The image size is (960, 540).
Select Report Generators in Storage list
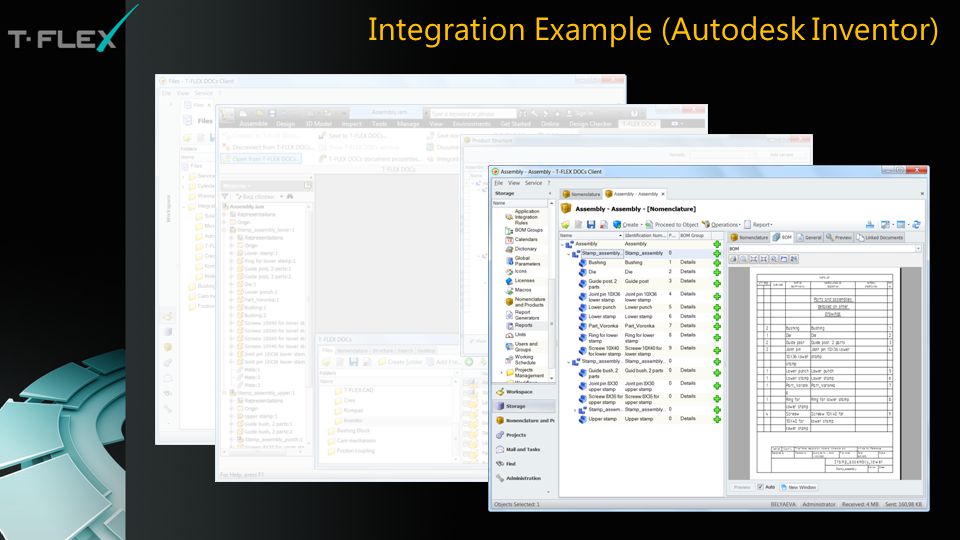click(522, 315)
